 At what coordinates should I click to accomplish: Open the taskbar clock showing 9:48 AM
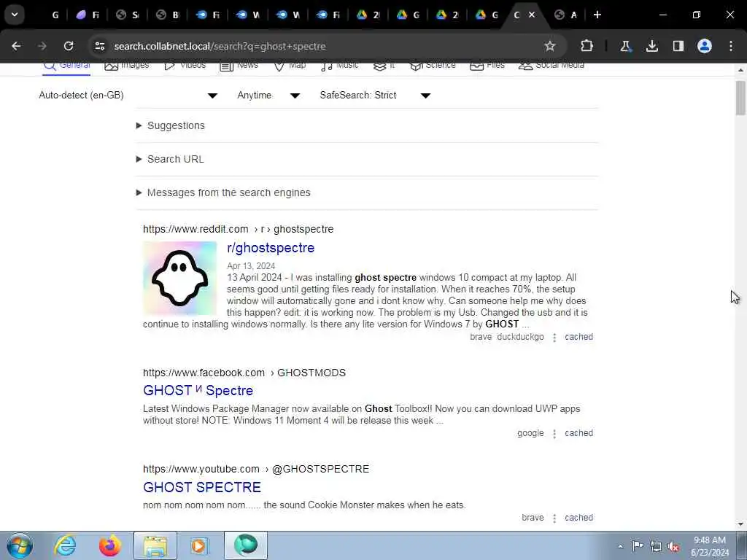click(x=710, y=546)
